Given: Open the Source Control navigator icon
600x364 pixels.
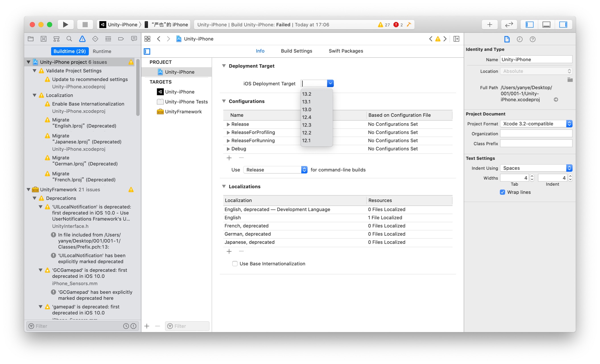Looking at the screenshot, I should [x=44, y=39].
